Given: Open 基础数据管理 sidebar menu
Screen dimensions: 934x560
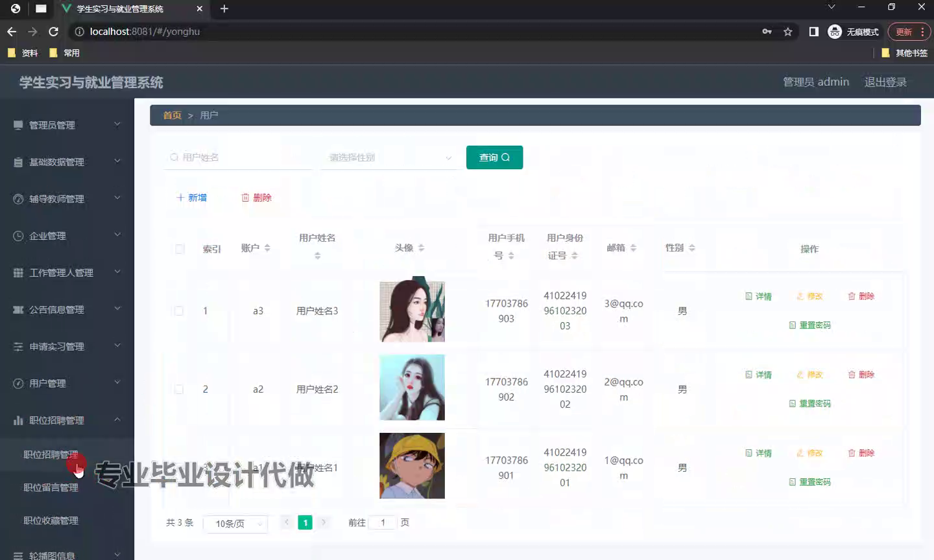Looking at the screenshot, I should pos(67,161).
